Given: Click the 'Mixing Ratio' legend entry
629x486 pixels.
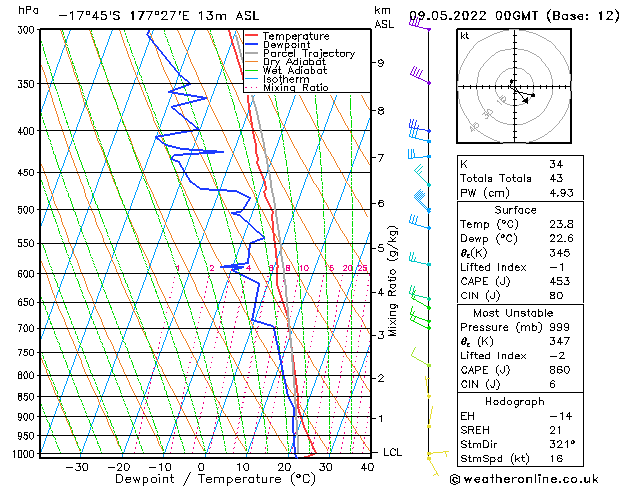Looking at the screenshot, I should pyautogui.click(x=296, y=87).
